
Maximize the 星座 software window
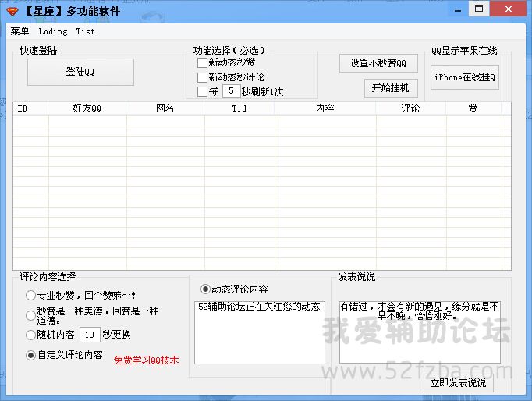(x=479, y=9)
